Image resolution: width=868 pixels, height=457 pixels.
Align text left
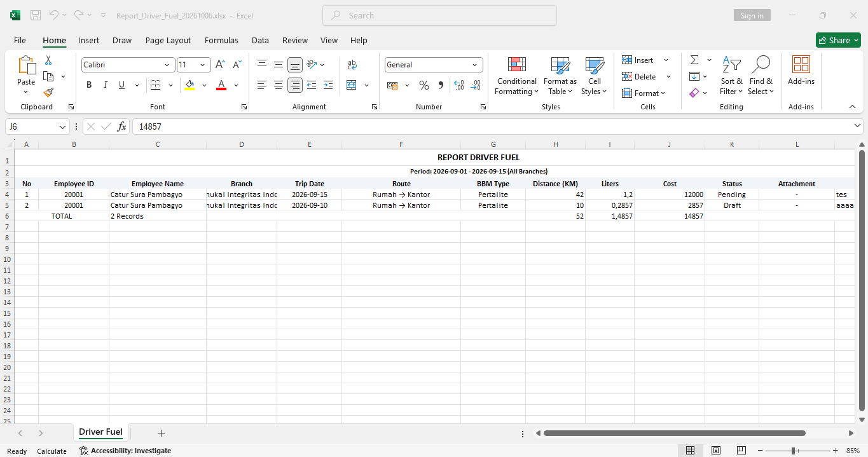pos(261,85)
